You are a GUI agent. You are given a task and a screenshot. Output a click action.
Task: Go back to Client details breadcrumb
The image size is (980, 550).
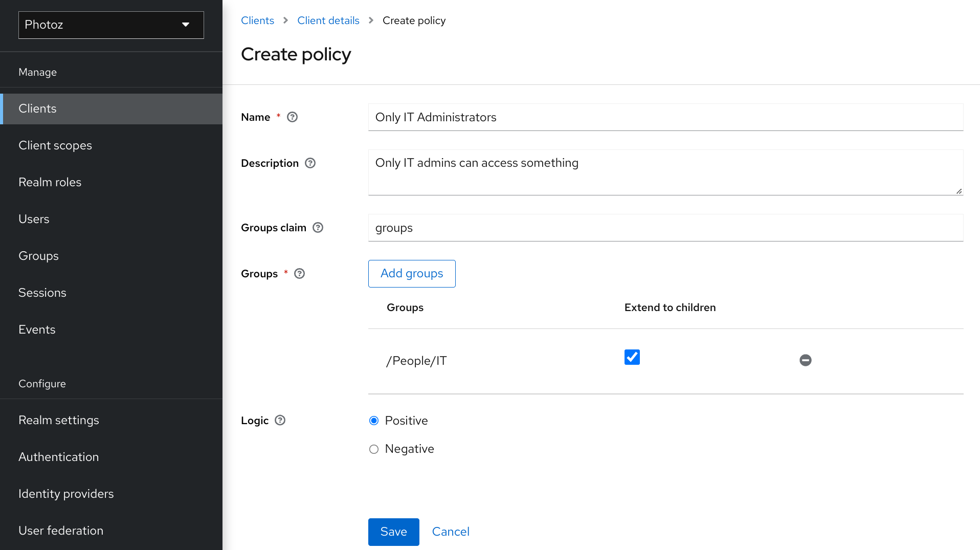[328, 20]
